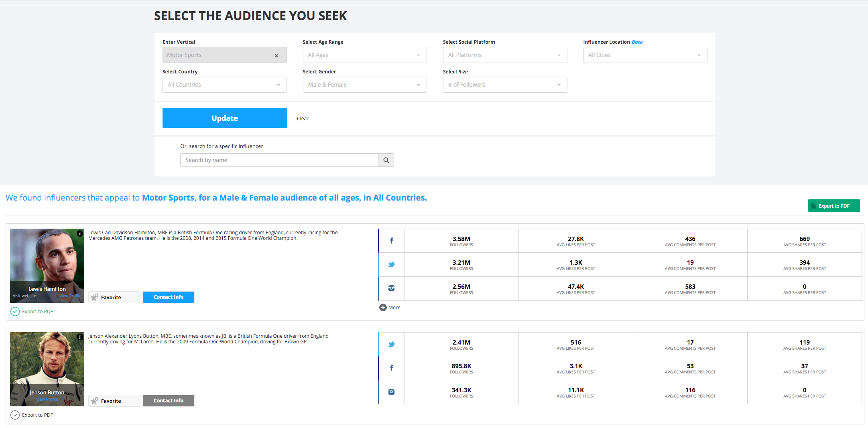Click Lewis Hamilton's Facebook icon
Screen dimensions: 868x428
point(391,241)
